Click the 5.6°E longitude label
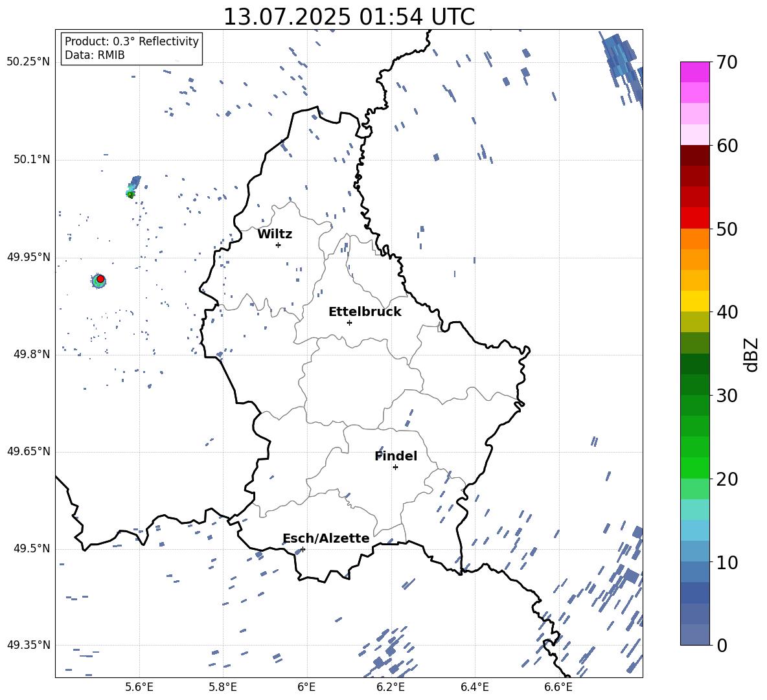767x700 pixels. pyautogui.click(x=139, y=687)
